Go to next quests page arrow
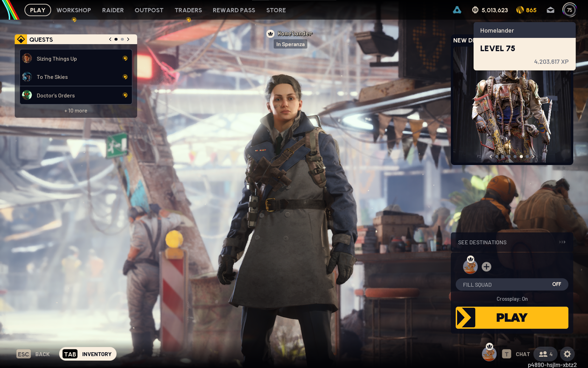This screenshot has height=368, width=588. [128, 39]
